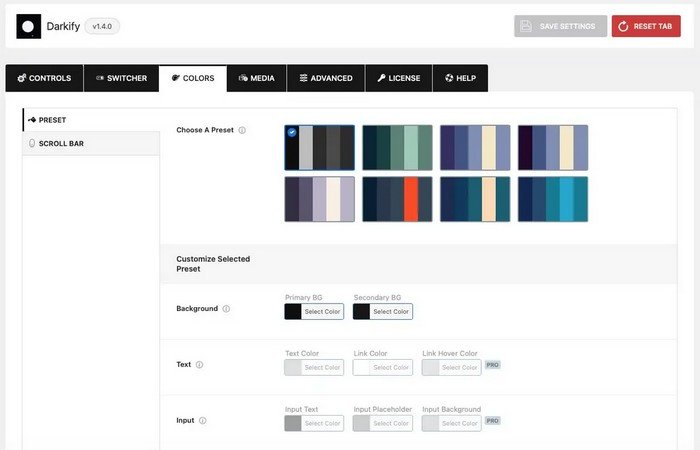Click the Reset Tab button

(646, 26)
